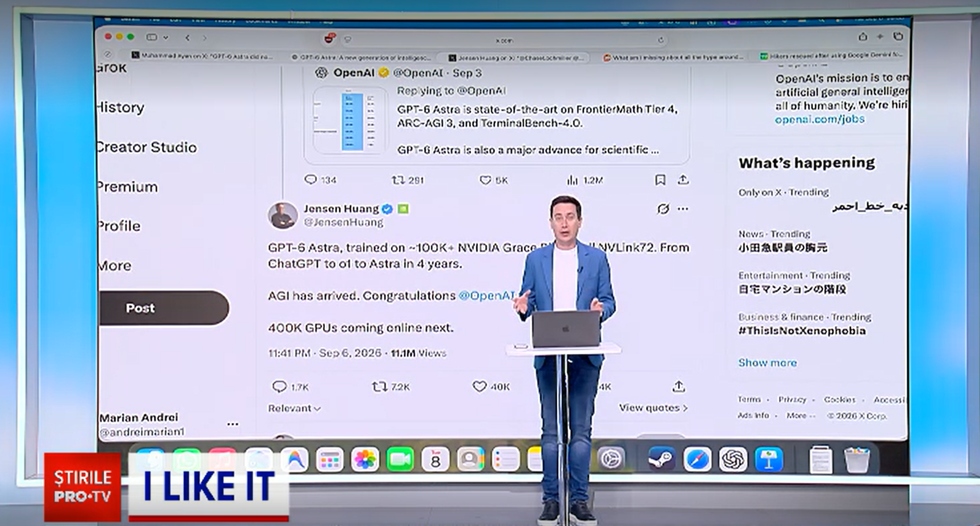Click the Post button
This screenshot has height=526, width=980.
pos(164,308)
